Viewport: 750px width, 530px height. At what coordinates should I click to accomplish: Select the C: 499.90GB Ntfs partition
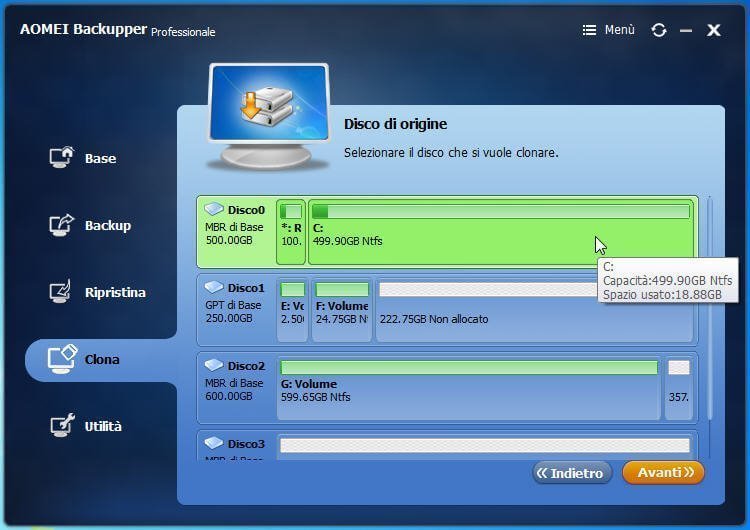tap(501, 232)
